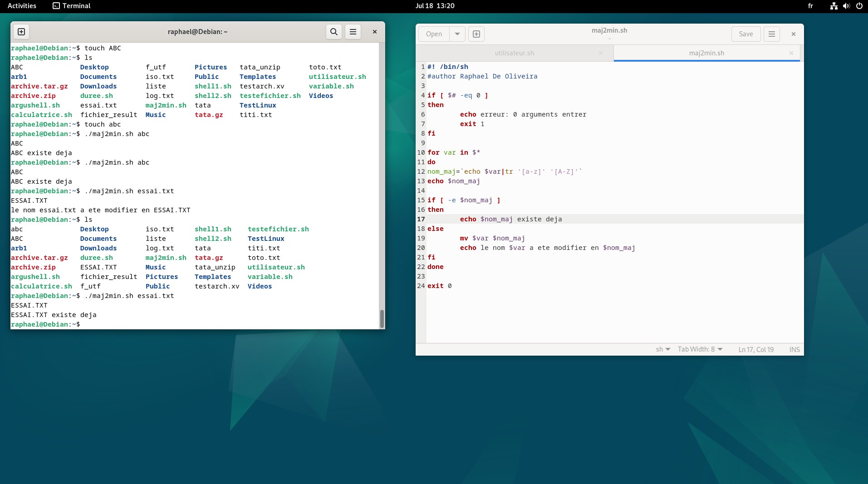Toggle the INS insert mode indicator
868x484 pixels.
[794, 349]
